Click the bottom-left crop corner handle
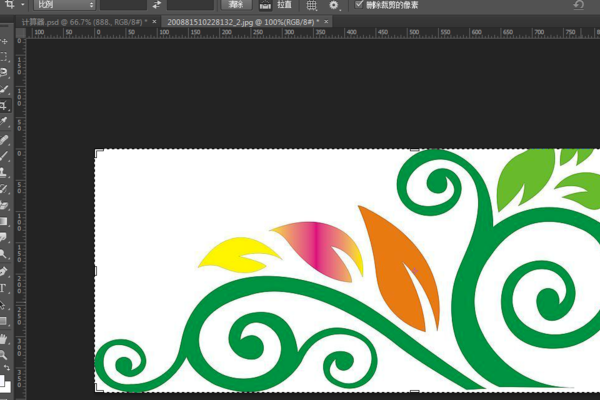This screenshot has height=400, width=600. [x=99, y=388]
